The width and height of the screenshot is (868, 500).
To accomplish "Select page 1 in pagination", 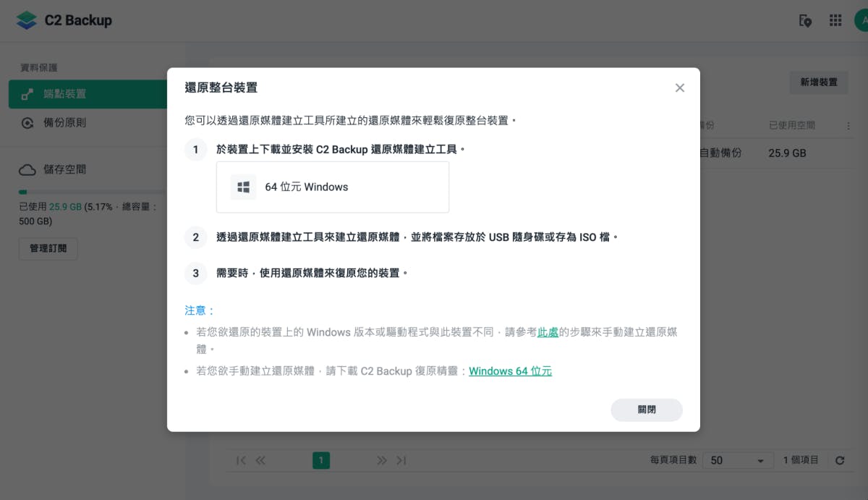I will click(321, 460).
